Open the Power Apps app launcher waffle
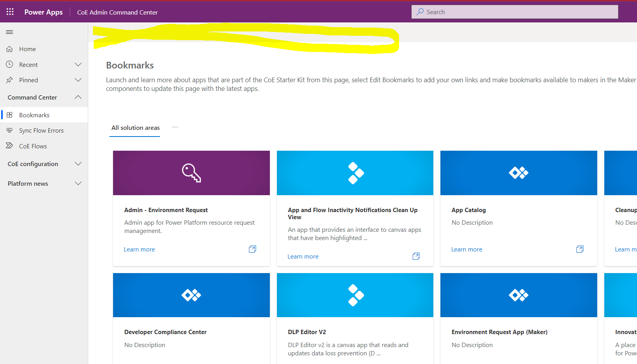 pyautogui.click(x=9, y=11)
